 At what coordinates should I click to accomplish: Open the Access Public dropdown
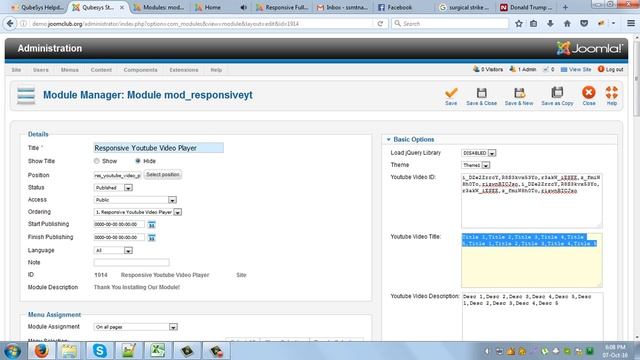[x=135, y=200]
